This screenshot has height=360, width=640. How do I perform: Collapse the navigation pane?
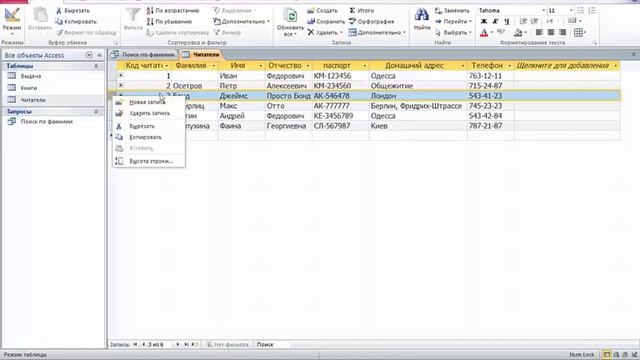tap(99, 55)
